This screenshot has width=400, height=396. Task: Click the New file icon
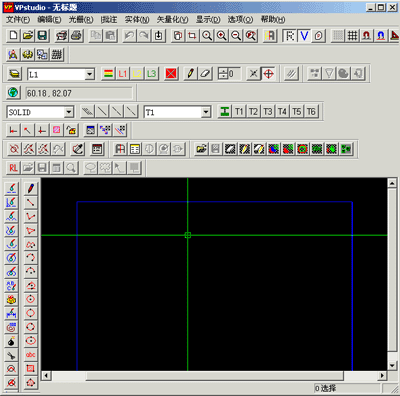pyautogui.click(x=13, y=35)
